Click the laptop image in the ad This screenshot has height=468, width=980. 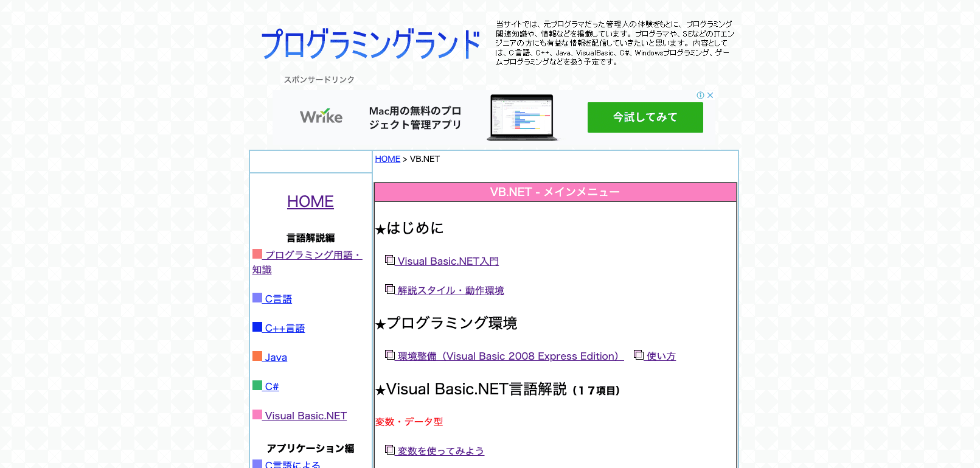[522, 117]
